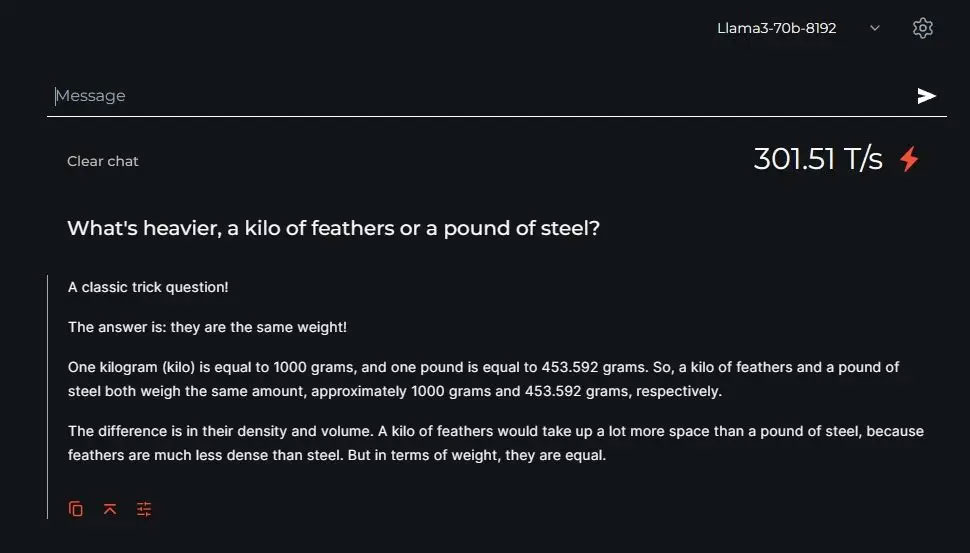Expand the model chevron arrow
Viewport: 970px width, 553px height.
coord(875,28)
